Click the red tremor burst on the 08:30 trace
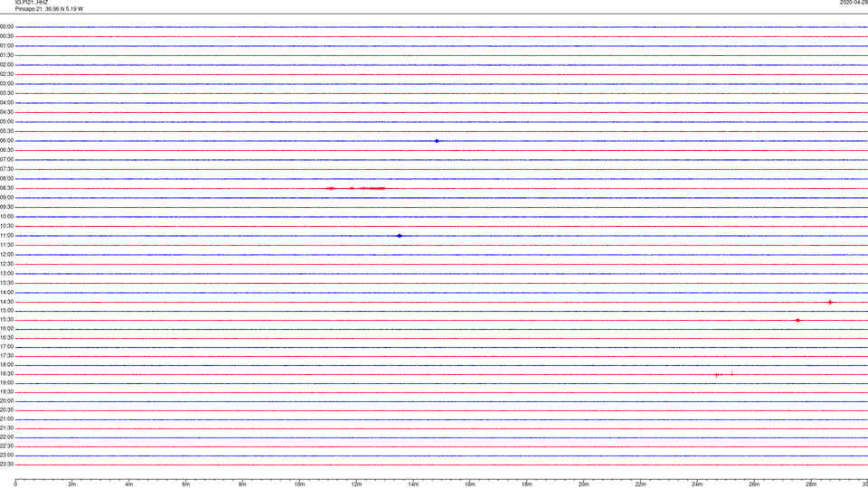Screen dimensions: 868x488 point(355,189)
